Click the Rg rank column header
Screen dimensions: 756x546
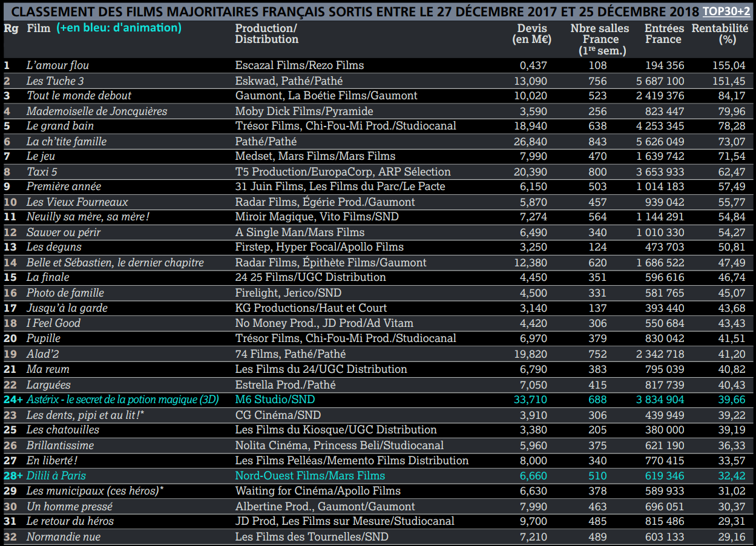(10, 28)
